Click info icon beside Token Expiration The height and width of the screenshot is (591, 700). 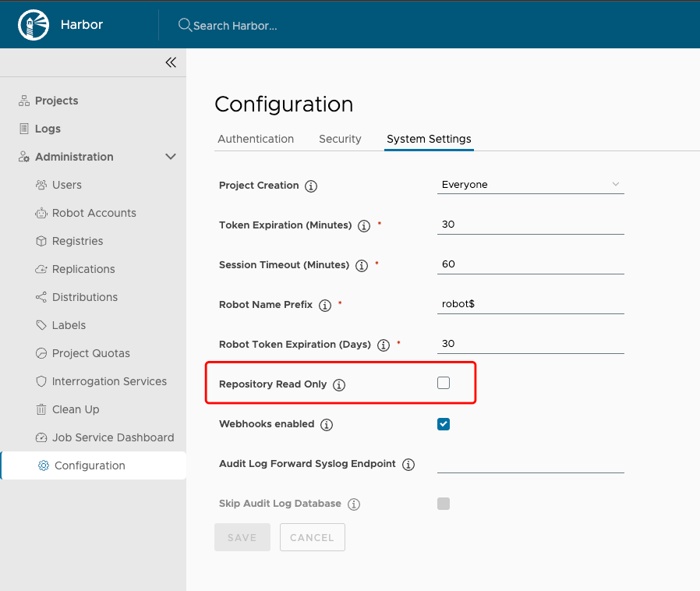363,226
